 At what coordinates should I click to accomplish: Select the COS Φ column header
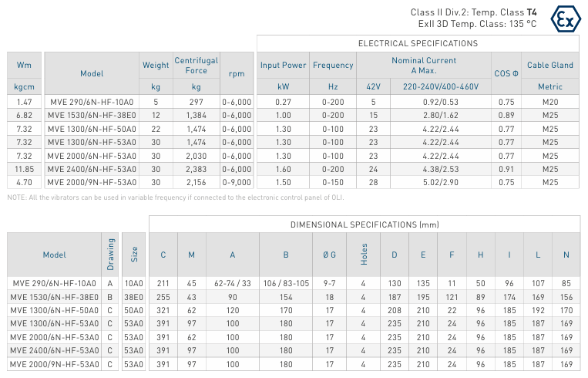coord(506,73)
